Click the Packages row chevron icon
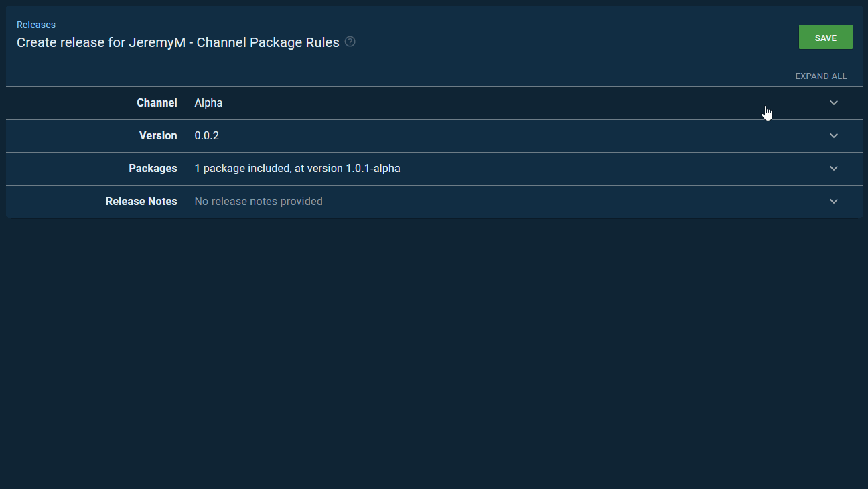The height and width of the screenshot is (489, 868). (834, 168)
